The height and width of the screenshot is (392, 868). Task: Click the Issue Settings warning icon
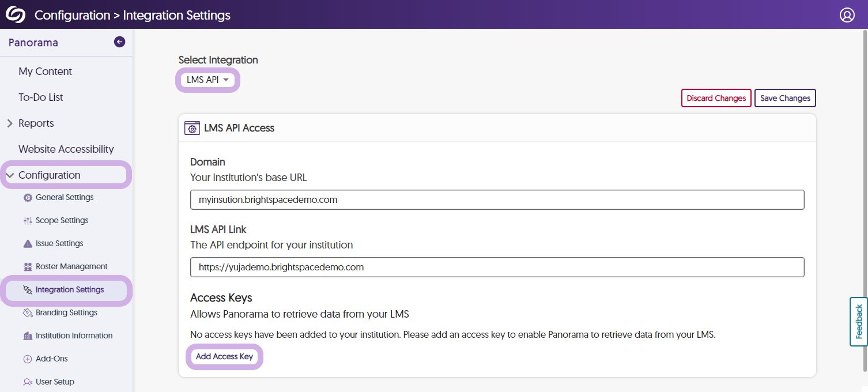pyautogui.click(x=28, y=244)
